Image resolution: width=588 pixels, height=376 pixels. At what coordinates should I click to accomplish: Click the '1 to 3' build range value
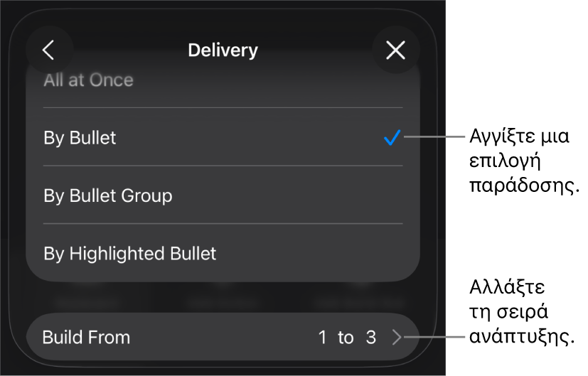pos(347,337)
